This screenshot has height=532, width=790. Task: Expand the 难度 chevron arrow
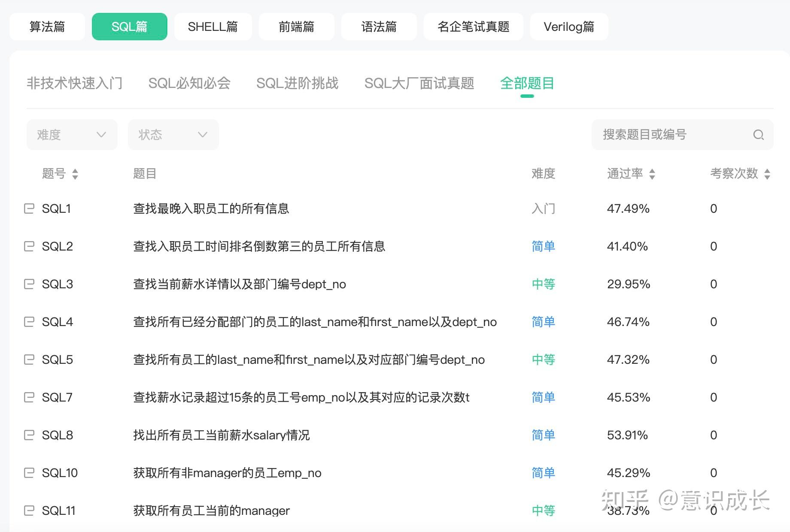[x=101, y=135]
